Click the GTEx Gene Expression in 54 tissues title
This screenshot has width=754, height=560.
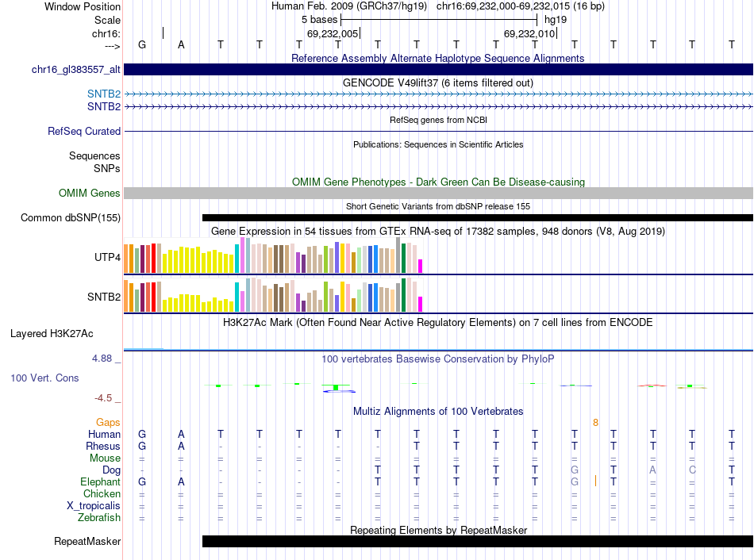pyautogui.click(x=438, y=231)
